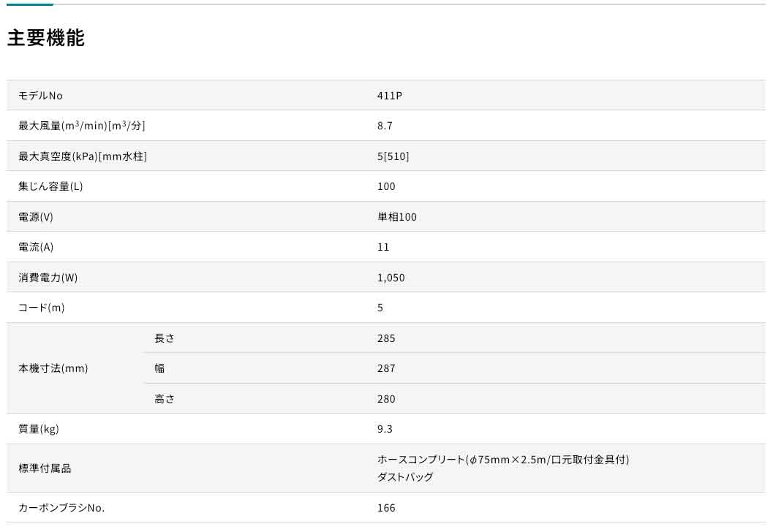Click the 電流(A) row label

point(36,247)
